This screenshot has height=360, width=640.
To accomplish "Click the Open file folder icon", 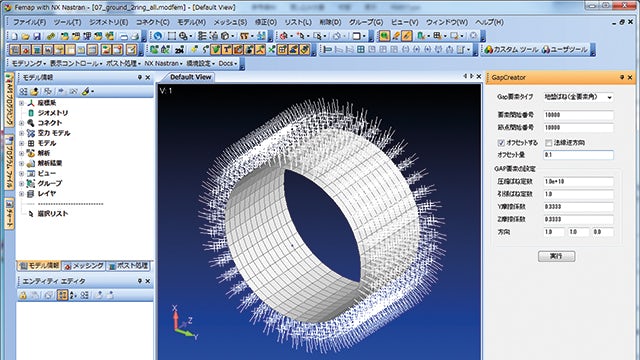I will coord(25,36).
